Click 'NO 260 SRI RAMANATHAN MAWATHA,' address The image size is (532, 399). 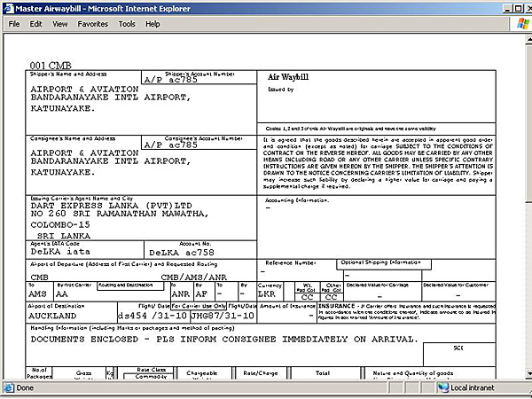click(x=120, y=214)
